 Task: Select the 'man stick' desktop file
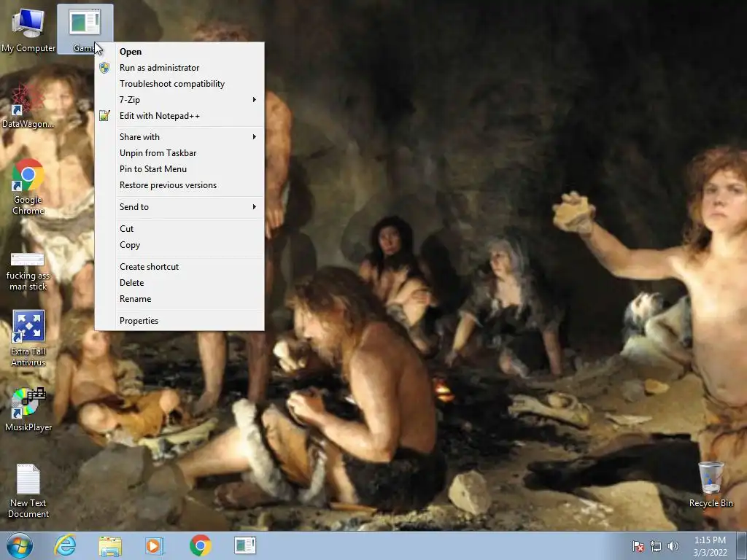28,271
